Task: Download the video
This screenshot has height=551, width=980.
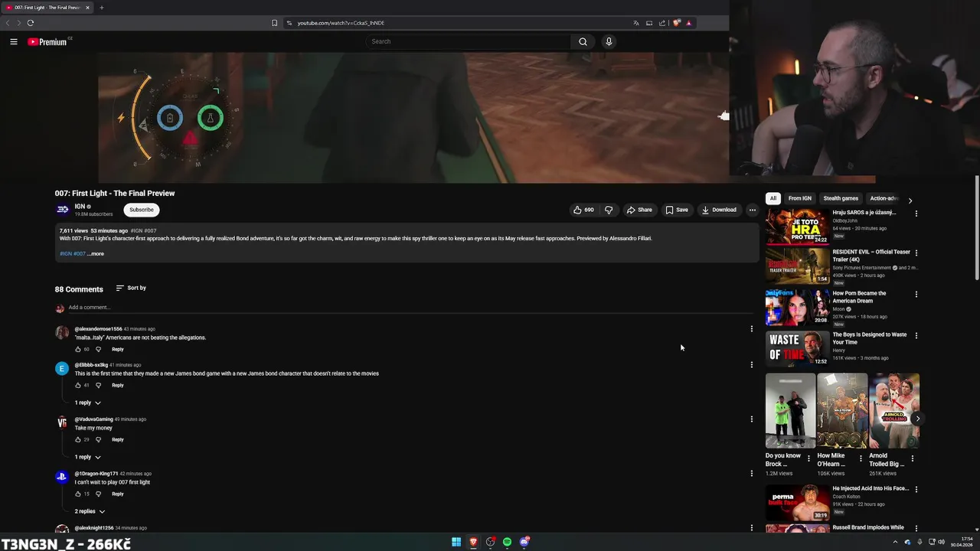Action: [x=719, y=210]
